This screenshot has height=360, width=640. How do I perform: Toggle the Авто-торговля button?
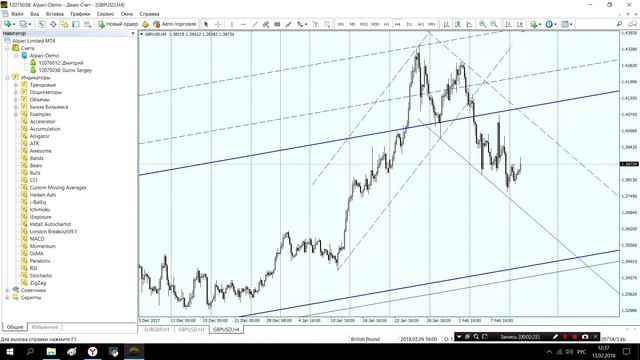tap(174, 24)
